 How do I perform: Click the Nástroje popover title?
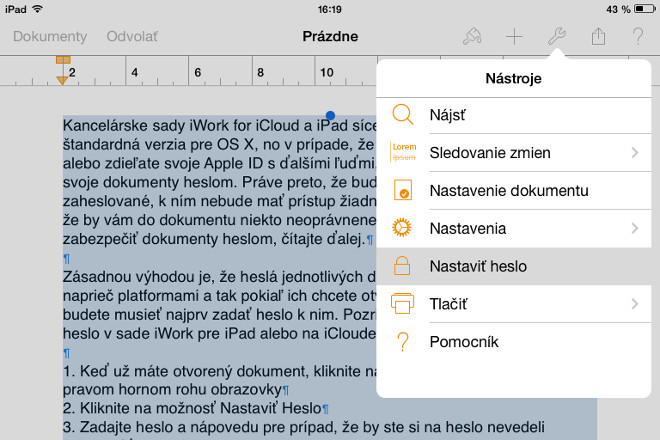(x=514, y=78)
